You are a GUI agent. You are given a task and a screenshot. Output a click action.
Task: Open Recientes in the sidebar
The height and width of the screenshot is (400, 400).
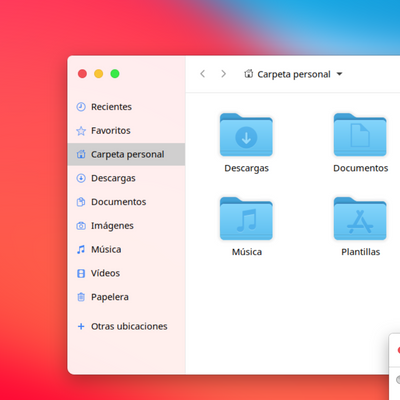coord(126,107)
